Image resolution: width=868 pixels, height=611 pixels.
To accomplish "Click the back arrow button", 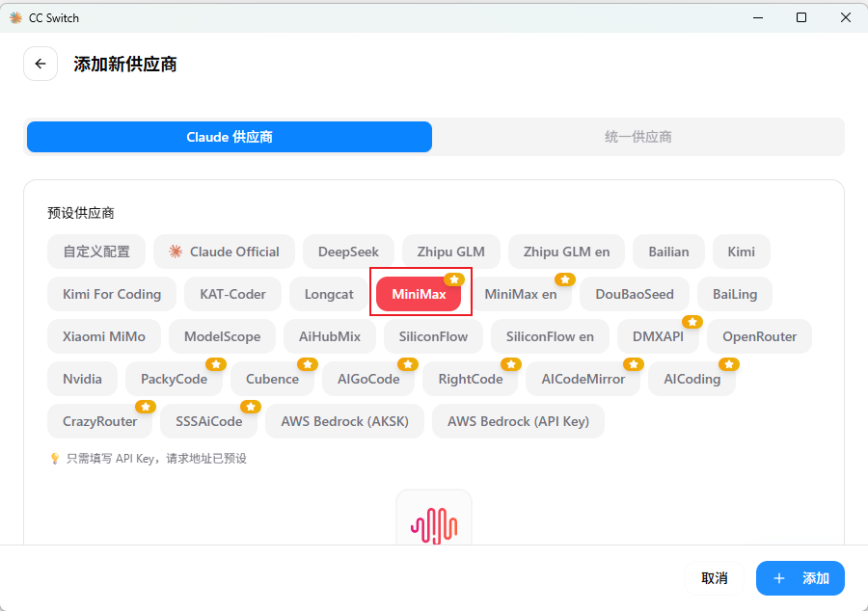I will (41, 64).
